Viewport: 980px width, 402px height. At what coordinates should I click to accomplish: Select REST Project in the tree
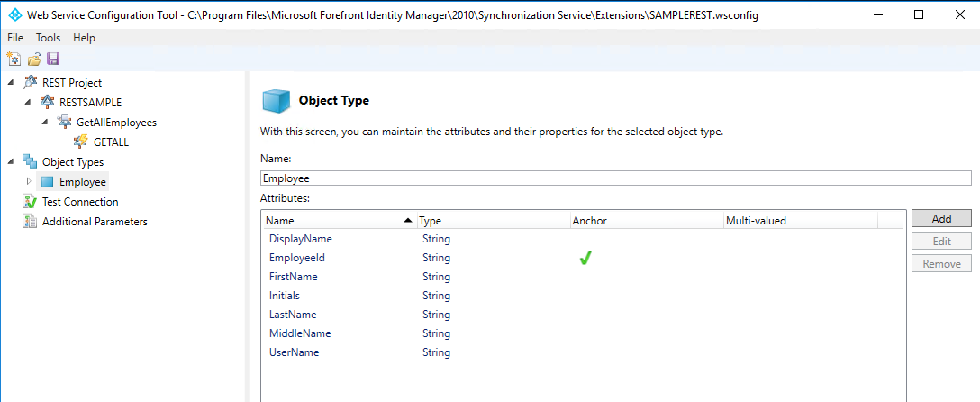point(72,83)
